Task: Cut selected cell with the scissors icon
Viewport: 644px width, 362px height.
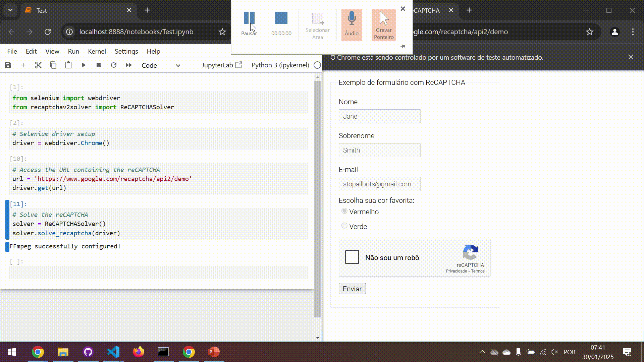Action: click(38, 65)
